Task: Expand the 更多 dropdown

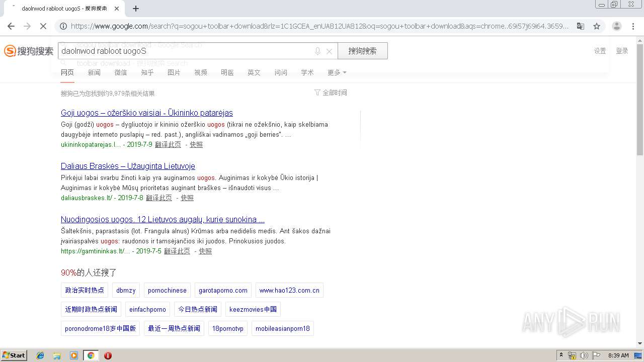Action: point(337,72)
